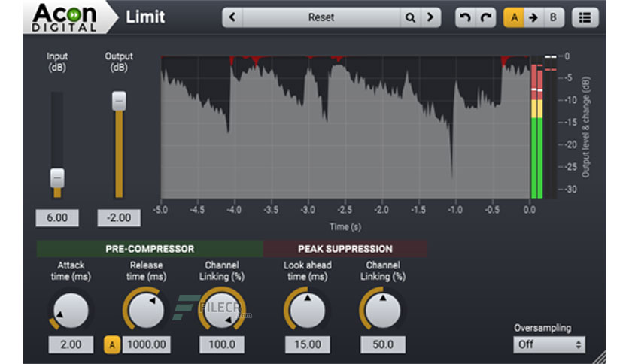Click peak suppression Channel Linking knob
Screen dimensions: 629x364
pyautogui.click(x=383, y=311)
